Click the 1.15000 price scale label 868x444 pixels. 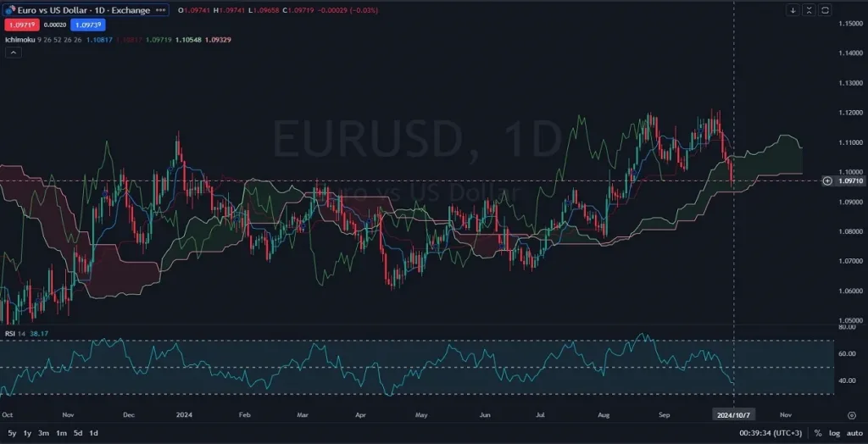click(x=851, y=23)
